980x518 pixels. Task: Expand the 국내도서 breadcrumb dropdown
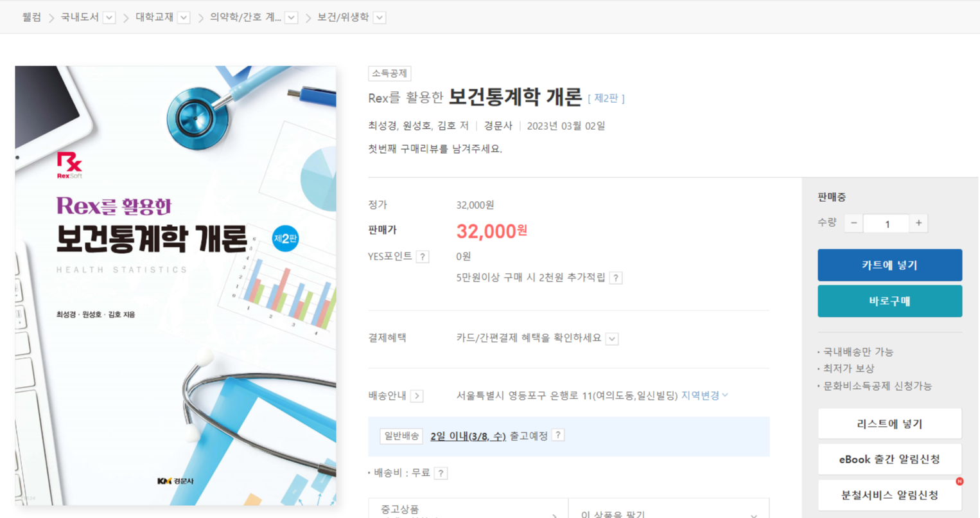coord(109,17)
